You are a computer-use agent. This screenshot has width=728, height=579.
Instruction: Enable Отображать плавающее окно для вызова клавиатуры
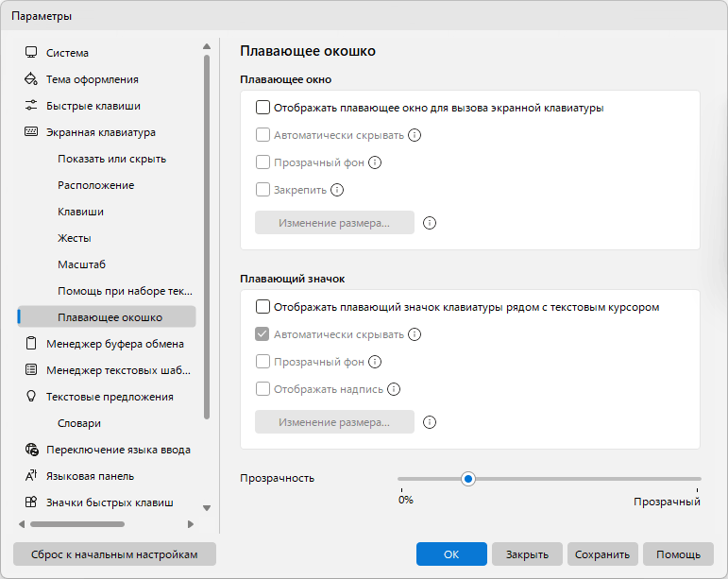[x=262, y=108]
